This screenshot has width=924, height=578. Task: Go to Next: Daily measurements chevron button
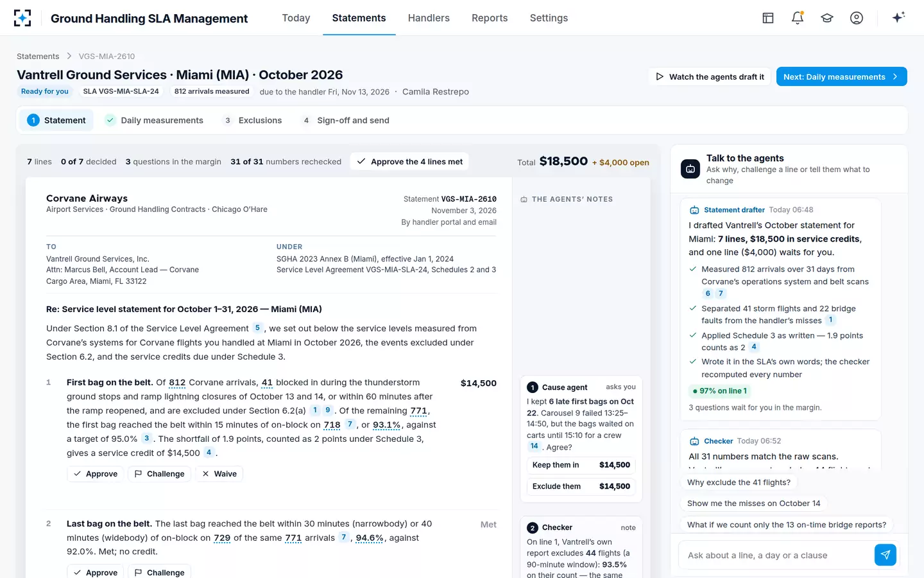[841, 76]
